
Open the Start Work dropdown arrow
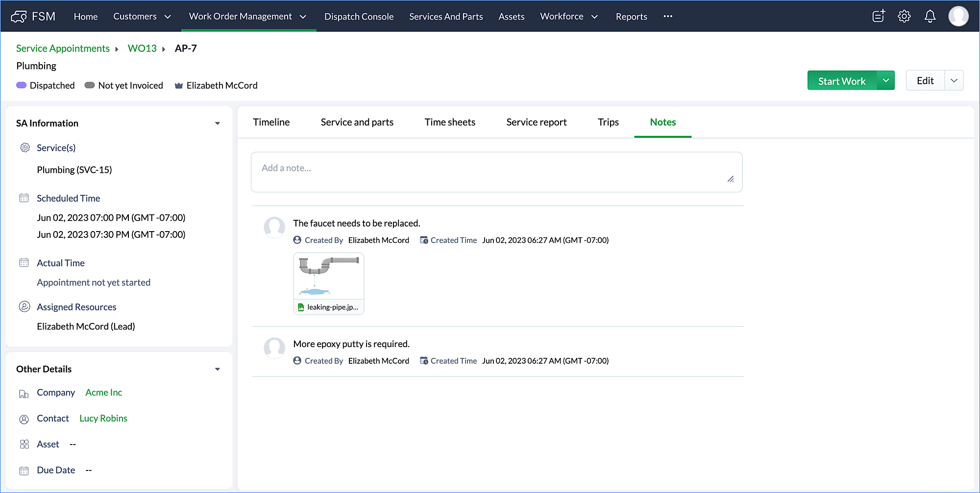tap(885, 81)
